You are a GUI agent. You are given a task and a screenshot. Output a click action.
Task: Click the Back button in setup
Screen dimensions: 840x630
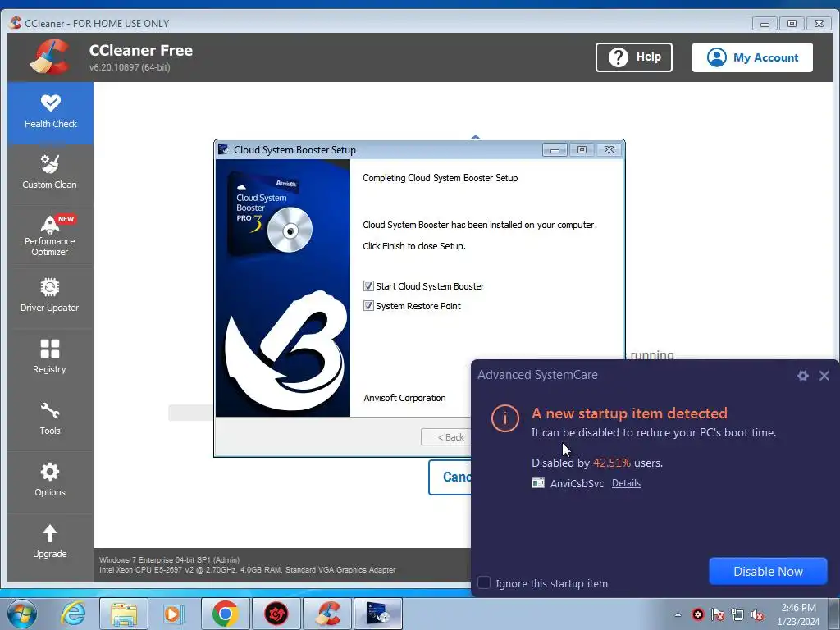pos(446,437)
